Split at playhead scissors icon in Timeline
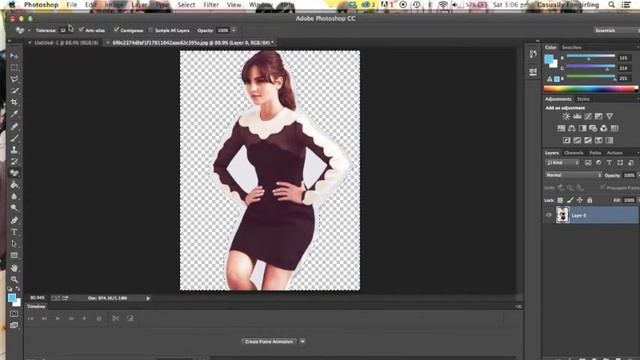Image resolution: width=640 pixels, height=360 pixels. point(116,318)
